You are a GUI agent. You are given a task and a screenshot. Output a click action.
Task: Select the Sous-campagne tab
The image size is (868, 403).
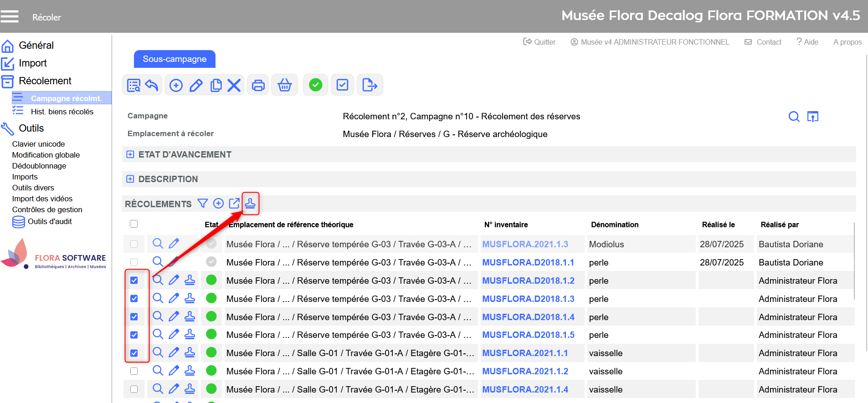pos(175,59)
